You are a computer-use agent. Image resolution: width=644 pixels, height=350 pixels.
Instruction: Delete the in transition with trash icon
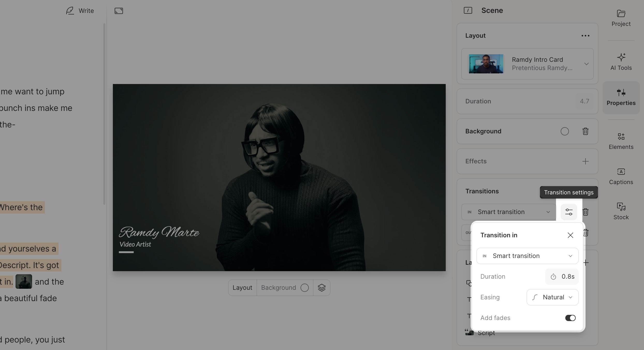coord(586,212)
